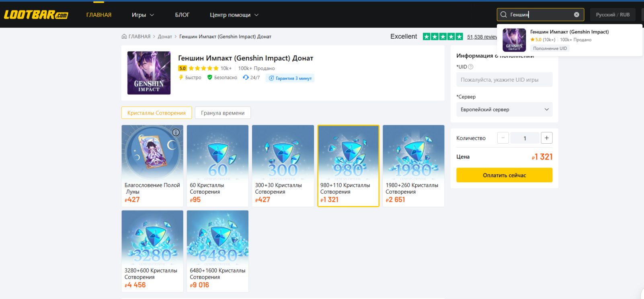Image resolution: width=644 pixels, height=299 pixels.
Task: Select the 3280+600 Кристаллы Сотворения pack
Action: [x=152, y=251]
